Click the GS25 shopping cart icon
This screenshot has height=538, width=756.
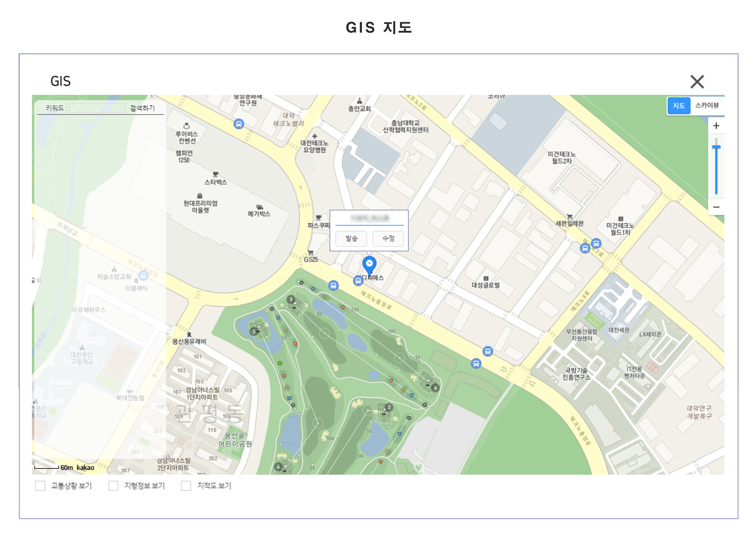311,253
